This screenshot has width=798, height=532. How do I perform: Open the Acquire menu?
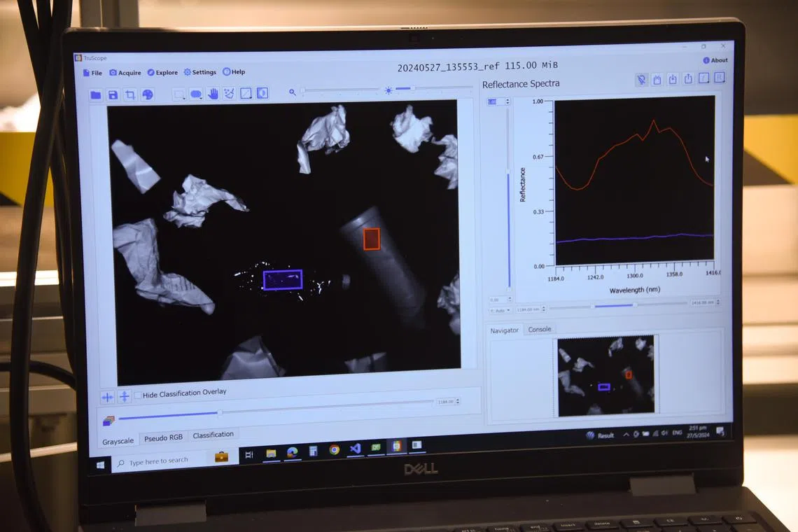point(125,73)
